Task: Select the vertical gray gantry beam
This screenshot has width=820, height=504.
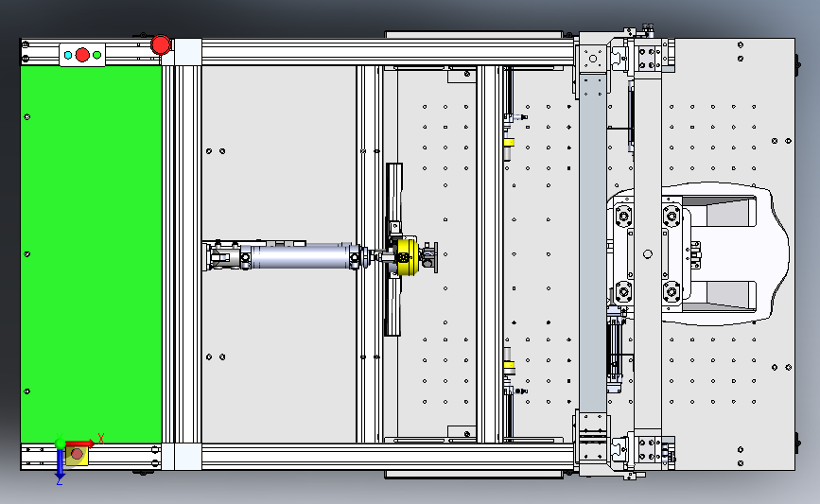Action: click(x=592, y=243)
